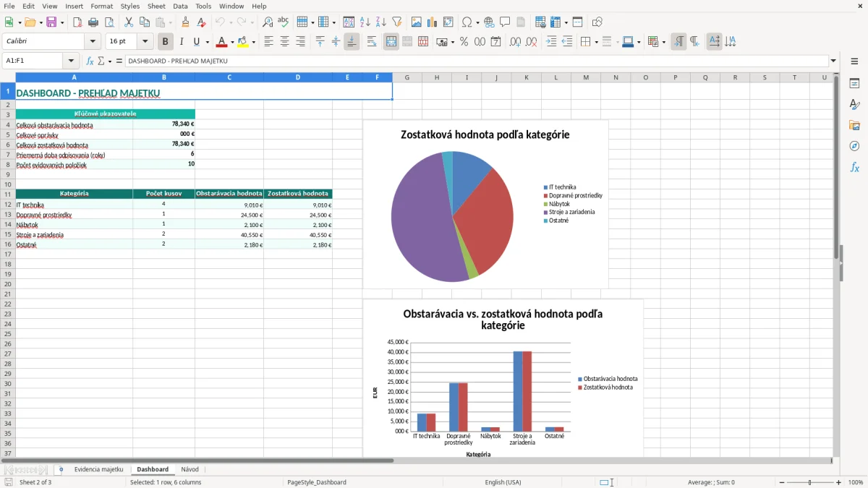Viewport: 868px width, 488px height.
Task: Select column header G
Action: (x=407, y=77)
